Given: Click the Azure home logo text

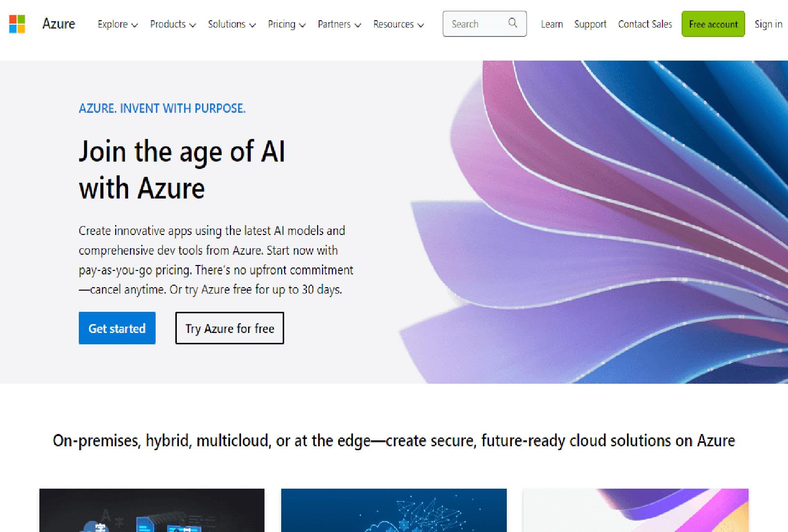Looking at the screenshot, I should (59, 24).
